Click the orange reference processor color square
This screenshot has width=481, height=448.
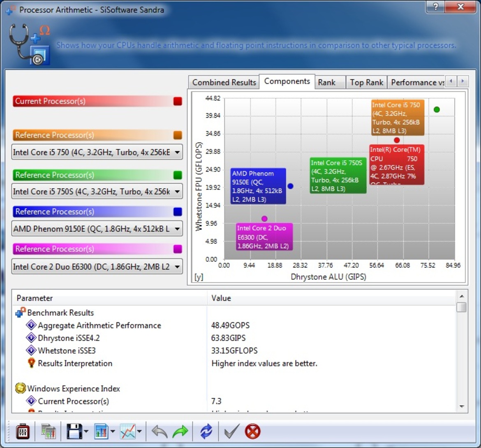click(178, 135)
